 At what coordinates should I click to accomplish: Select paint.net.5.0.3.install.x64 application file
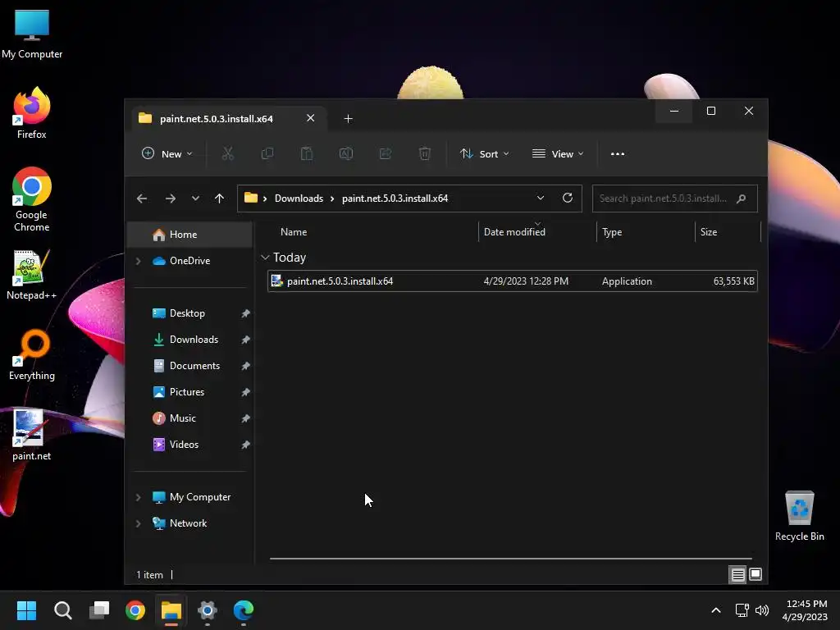pyautogui.click(x=513, y=281)
